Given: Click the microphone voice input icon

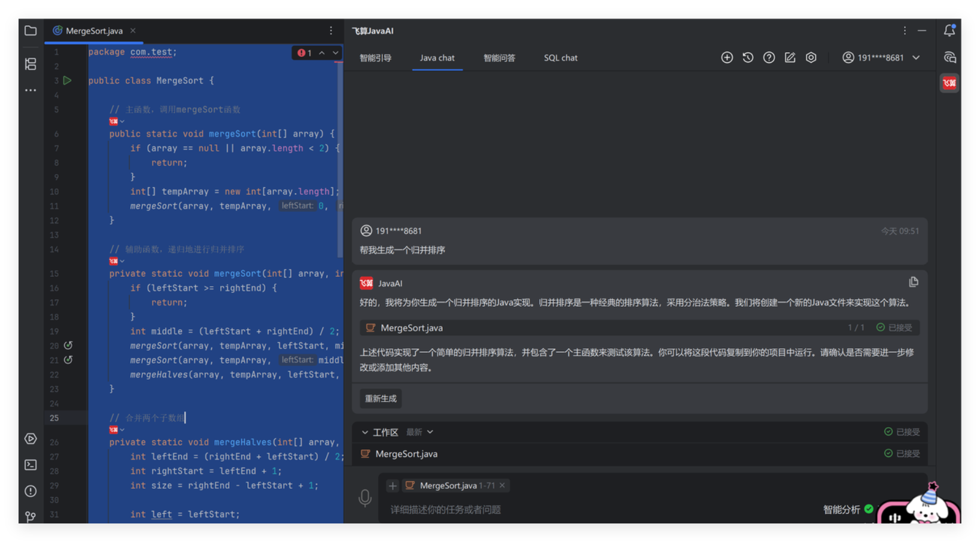Looking at the screenshot, I should tap(365, 497).
